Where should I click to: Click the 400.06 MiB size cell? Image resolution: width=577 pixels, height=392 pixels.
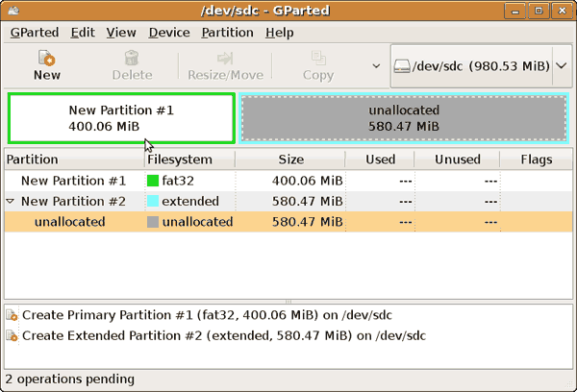click(x=308, y=181)
